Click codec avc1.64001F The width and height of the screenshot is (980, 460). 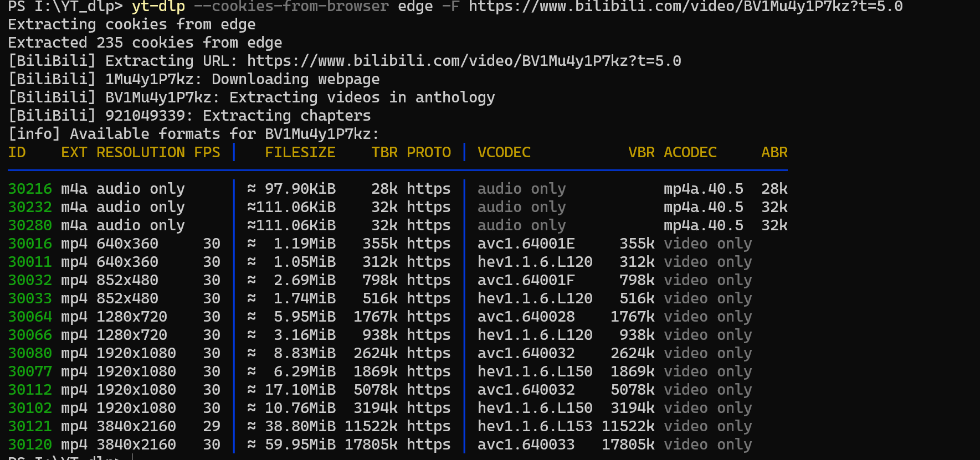coord(526,280)
